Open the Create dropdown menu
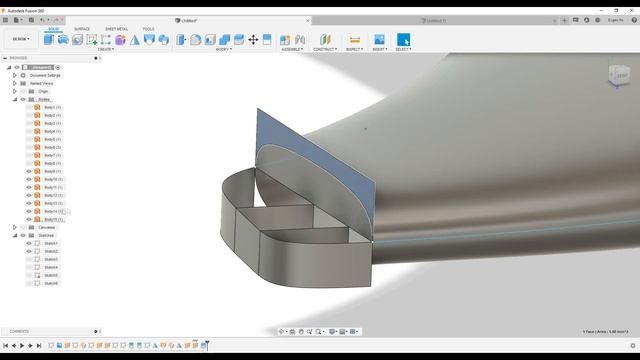This screenshot has height=360, width=640. [x=106, y=49]
